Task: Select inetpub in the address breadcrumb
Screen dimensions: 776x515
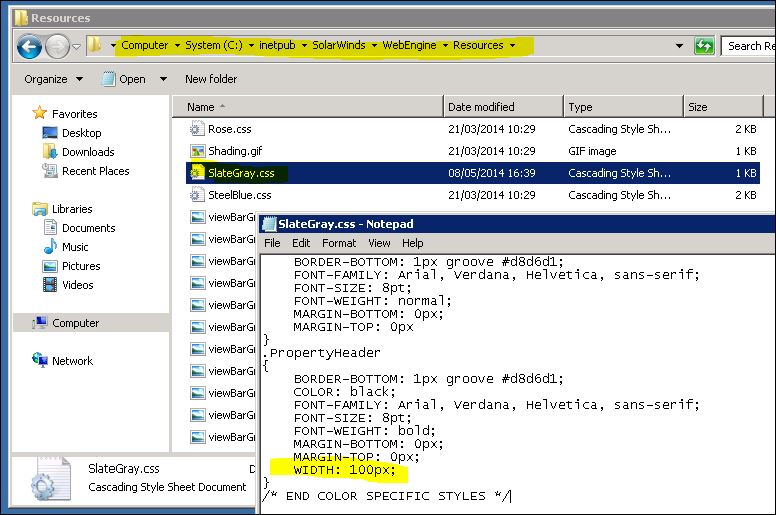Action: click(277, 45)
